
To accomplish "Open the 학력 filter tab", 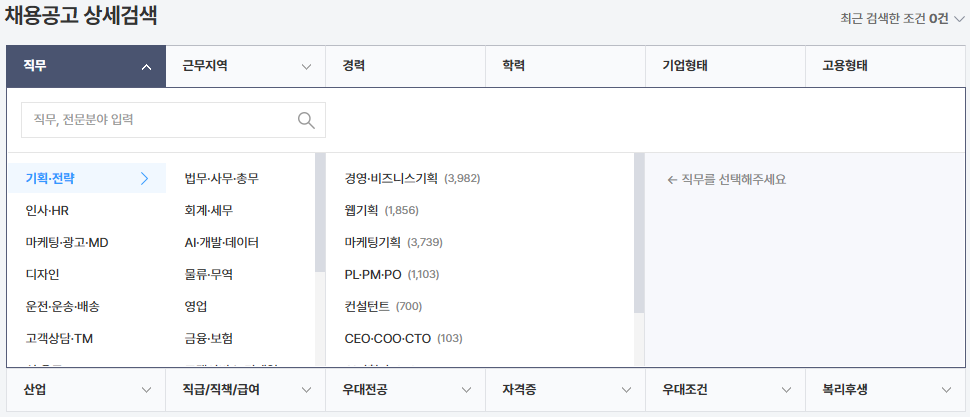I will point(564,66).
